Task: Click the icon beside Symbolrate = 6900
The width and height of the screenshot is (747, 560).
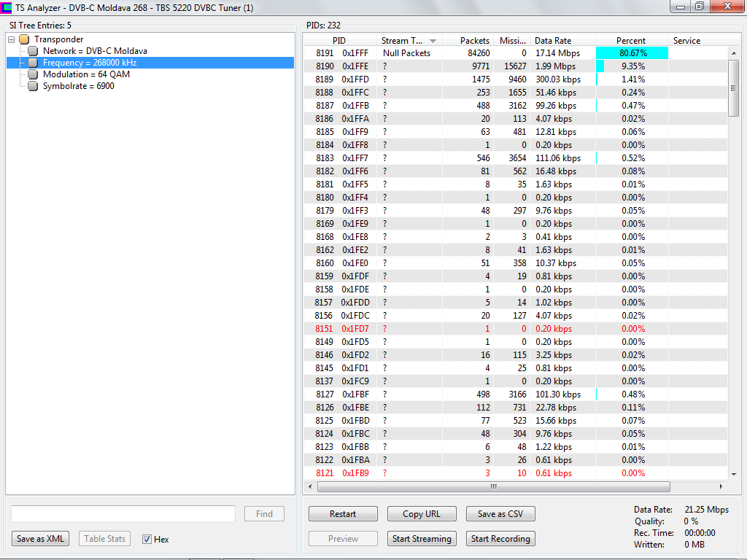Action: point(33,86)
